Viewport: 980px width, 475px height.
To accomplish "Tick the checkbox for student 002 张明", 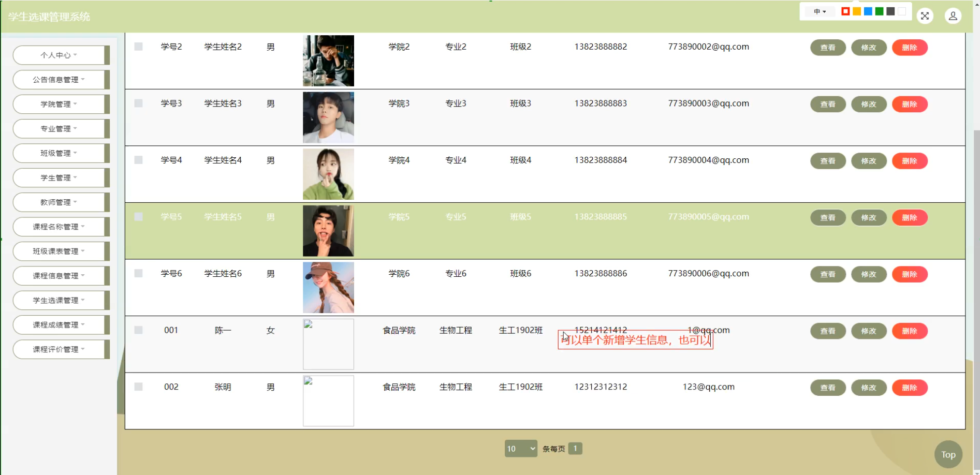I will tap(138, 387).
